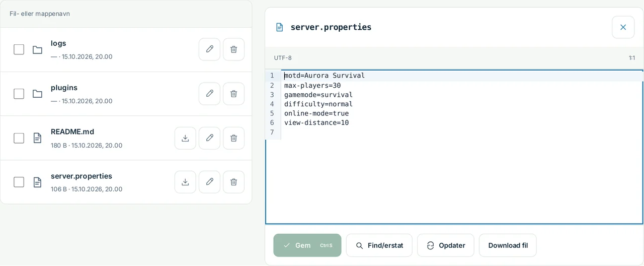The image size is (644, 266).
Task: Delete the logs folder via trash icon
Action: click(x=233, y=49)
